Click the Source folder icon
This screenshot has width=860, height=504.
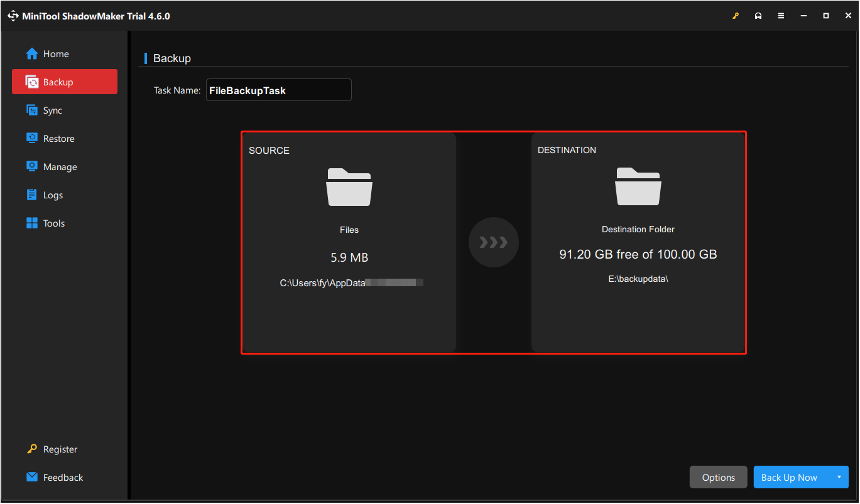pyautogui.click(x=349, y=187)
